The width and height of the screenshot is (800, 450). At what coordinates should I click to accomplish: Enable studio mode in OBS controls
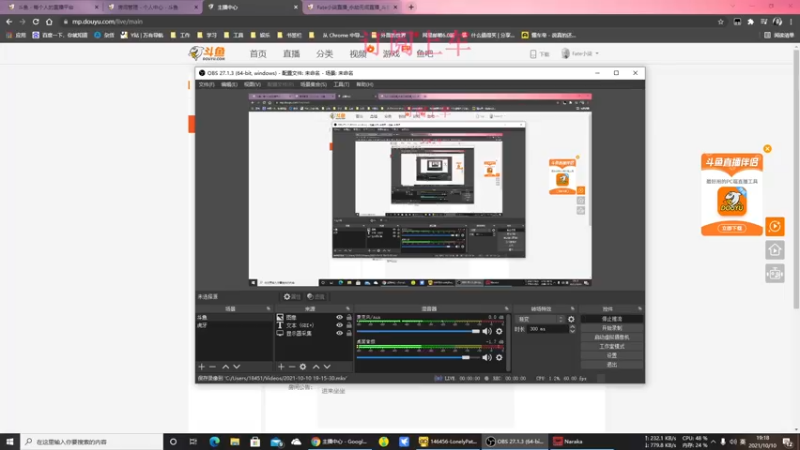point(612,346)
